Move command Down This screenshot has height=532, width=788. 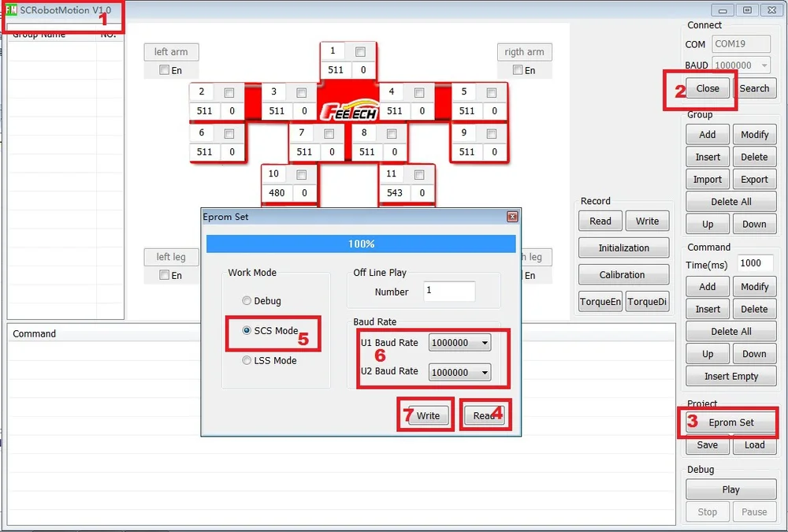[x=754, y=354]
